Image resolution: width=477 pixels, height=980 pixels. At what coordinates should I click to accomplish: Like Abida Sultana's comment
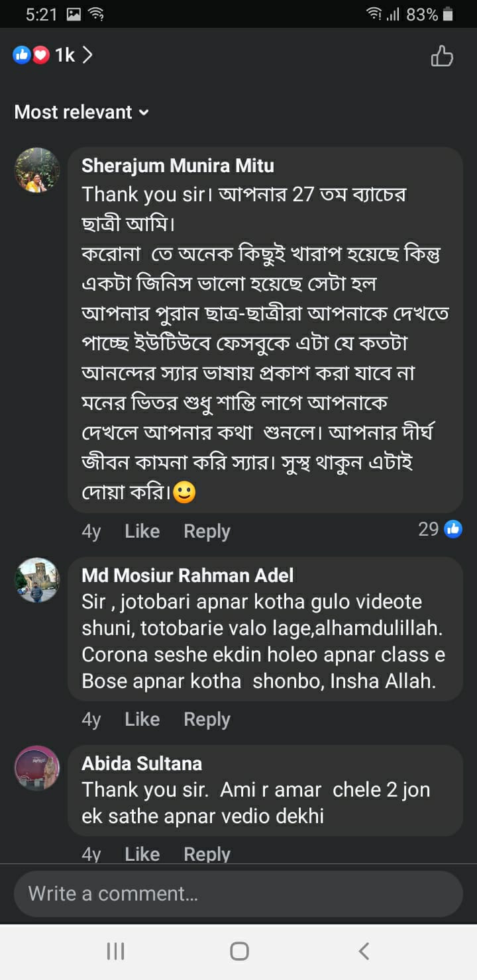coord(142,854)
